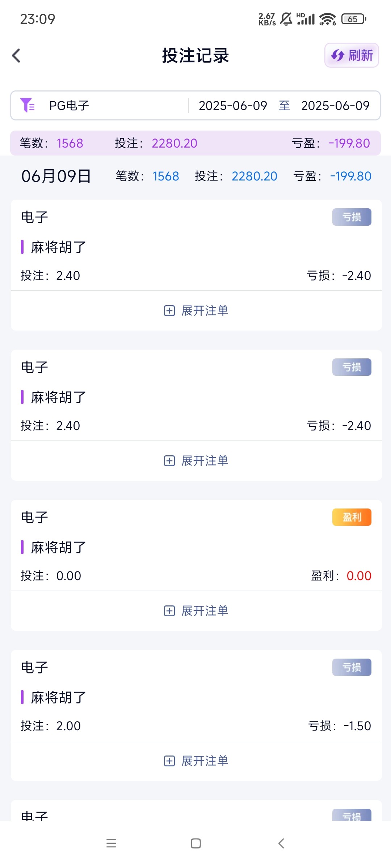This screenshot has height=868, width=391.
Task: Tap the plus icon in the first 展开注单 row
Action: [x=169, y=311]
